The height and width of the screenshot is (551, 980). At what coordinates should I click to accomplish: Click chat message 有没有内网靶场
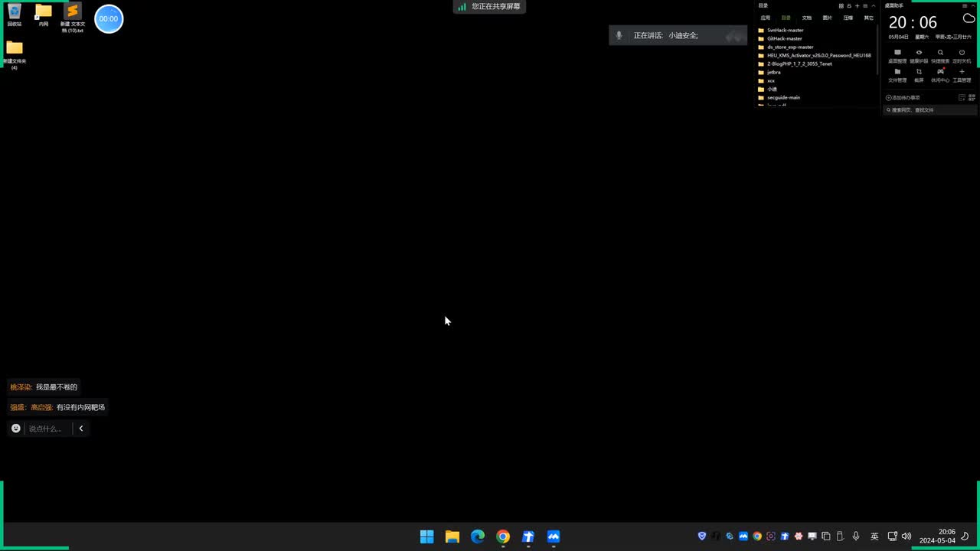(80, 407)
